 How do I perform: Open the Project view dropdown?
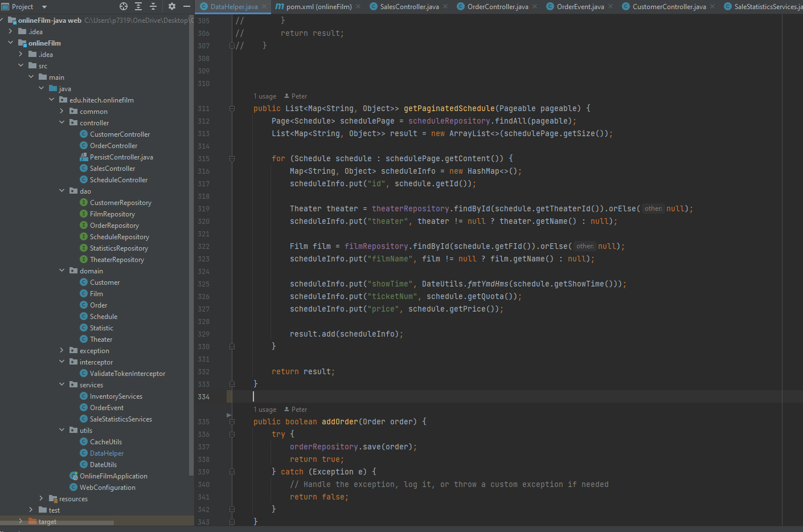pos(44,7)
